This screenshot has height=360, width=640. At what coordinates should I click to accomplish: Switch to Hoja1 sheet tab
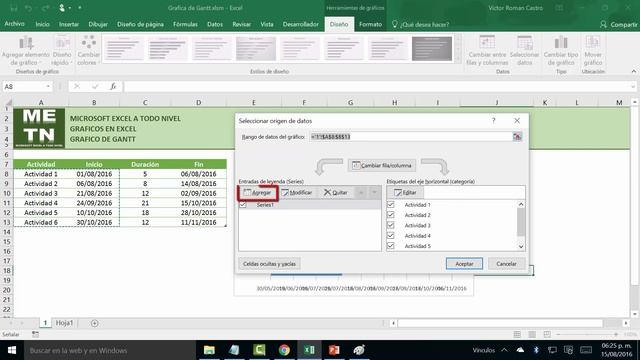pos(64,323)
